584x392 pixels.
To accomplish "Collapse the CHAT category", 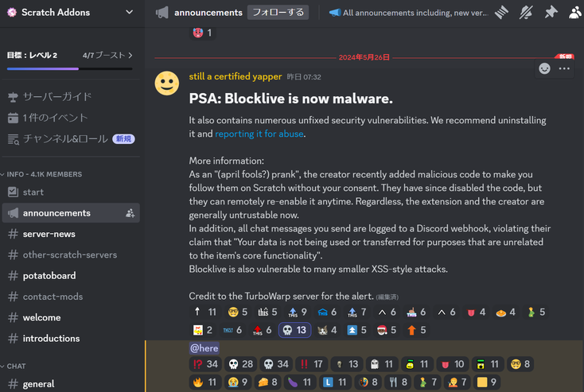I will 13,366.
